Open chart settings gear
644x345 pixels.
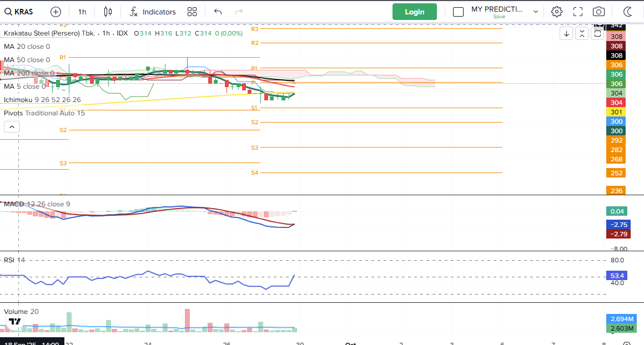point(556,12)
